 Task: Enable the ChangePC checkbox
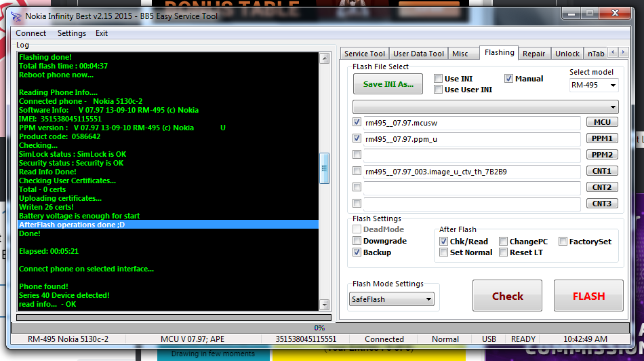(x=503, y=242)
